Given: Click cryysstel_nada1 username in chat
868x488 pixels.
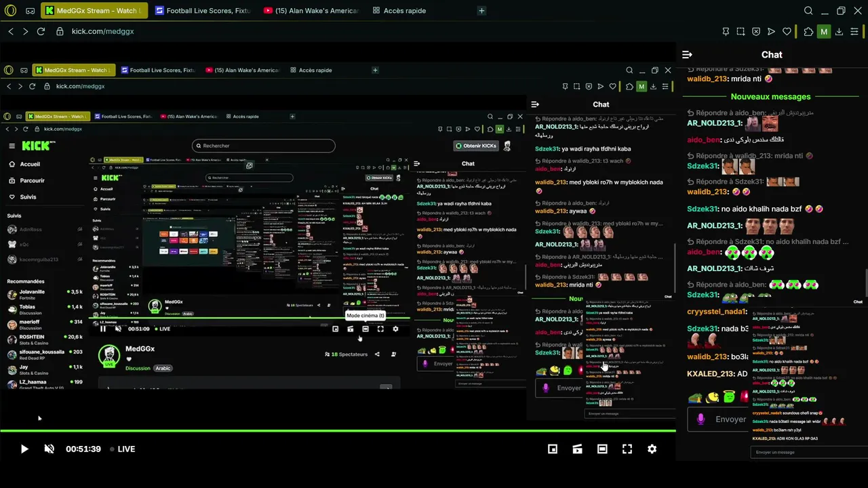Looking at the screenshot, I should 717,312.
